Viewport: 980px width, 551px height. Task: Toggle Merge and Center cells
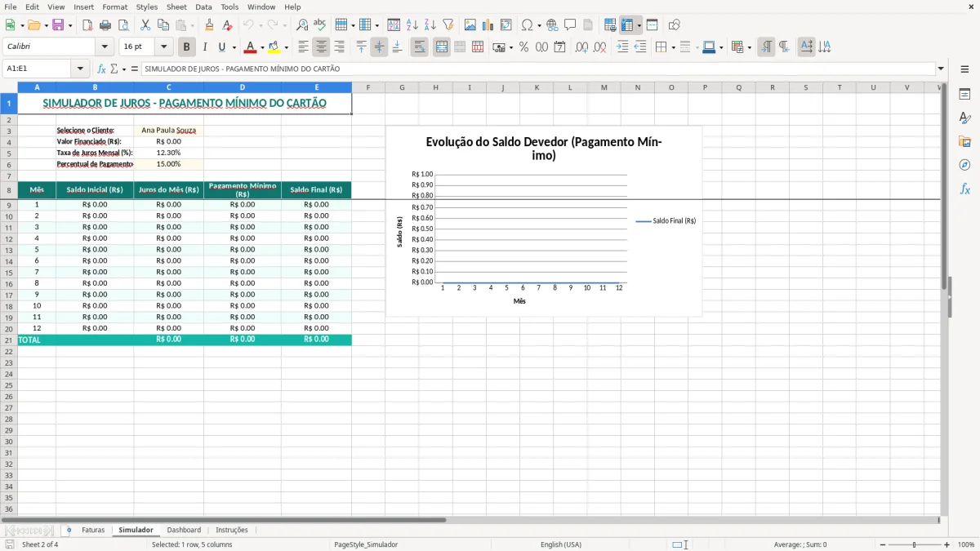tap(442, 47)
